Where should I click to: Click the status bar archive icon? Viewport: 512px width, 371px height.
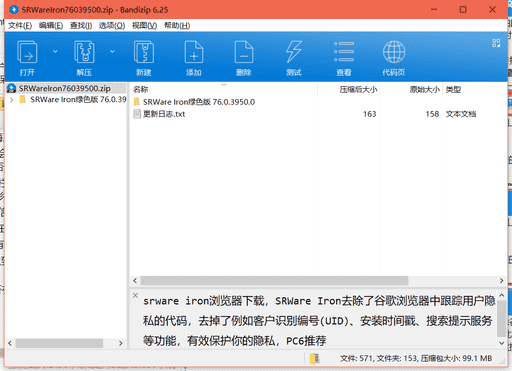315,358
